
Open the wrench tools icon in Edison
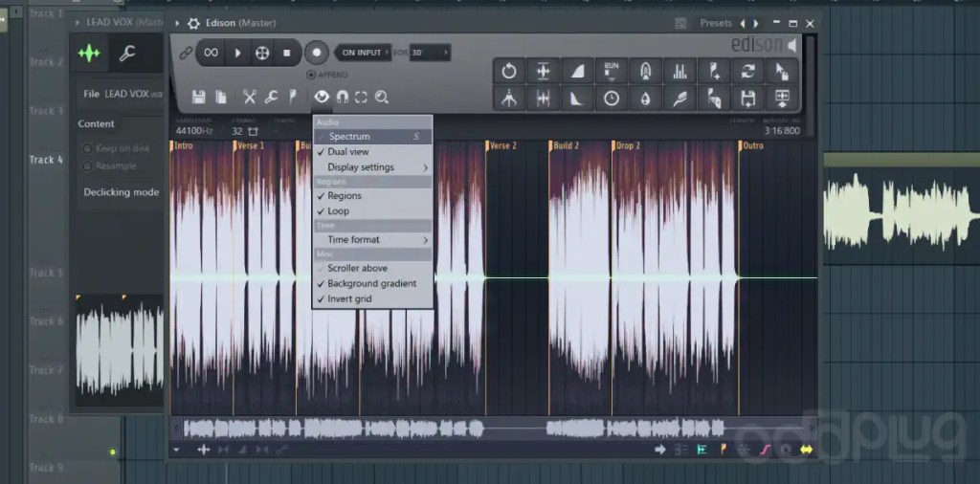point(271,97)
